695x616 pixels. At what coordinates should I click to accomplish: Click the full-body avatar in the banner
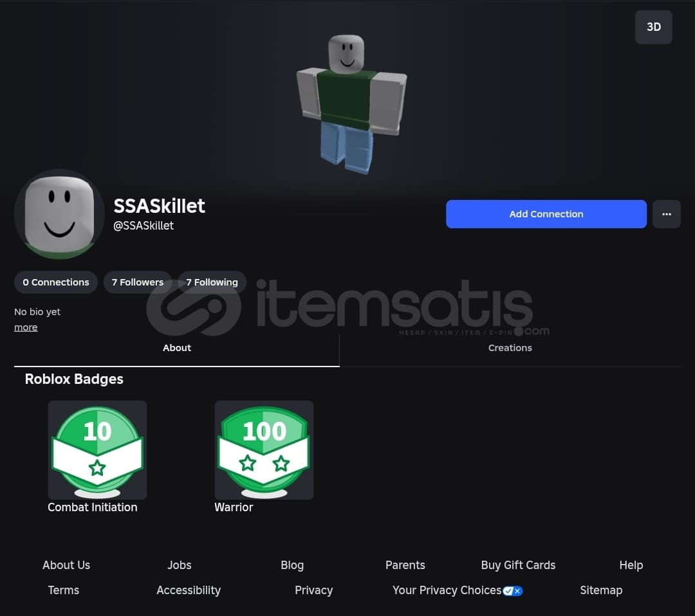click(351, 105)
